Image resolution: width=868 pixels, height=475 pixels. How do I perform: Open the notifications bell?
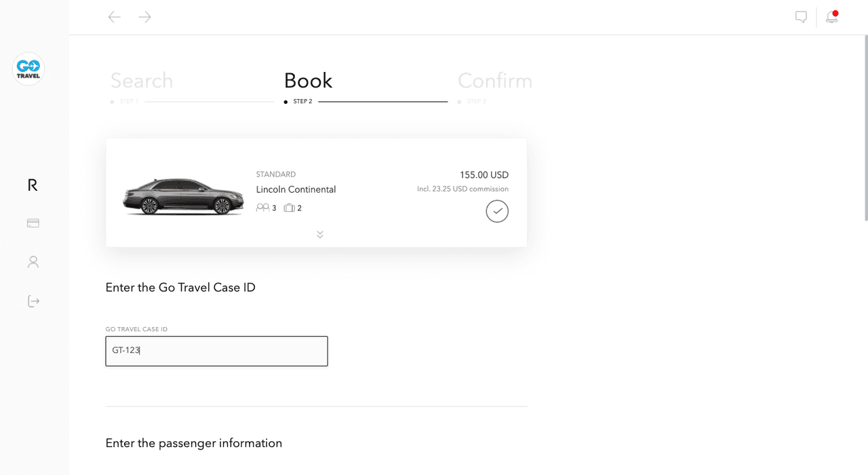pos(831,17)
